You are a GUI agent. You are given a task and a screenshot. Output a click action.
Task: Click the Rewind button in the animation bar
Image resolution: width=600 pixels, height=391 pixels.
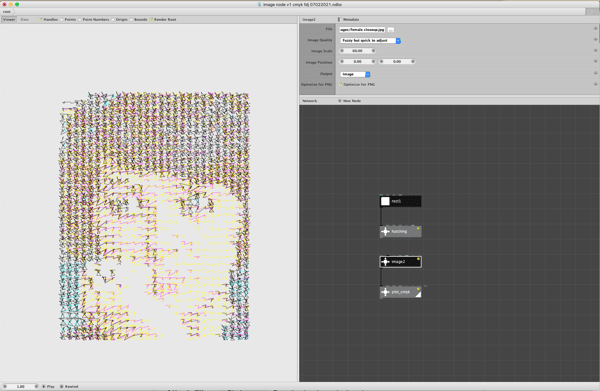click(x=69, y=386)
